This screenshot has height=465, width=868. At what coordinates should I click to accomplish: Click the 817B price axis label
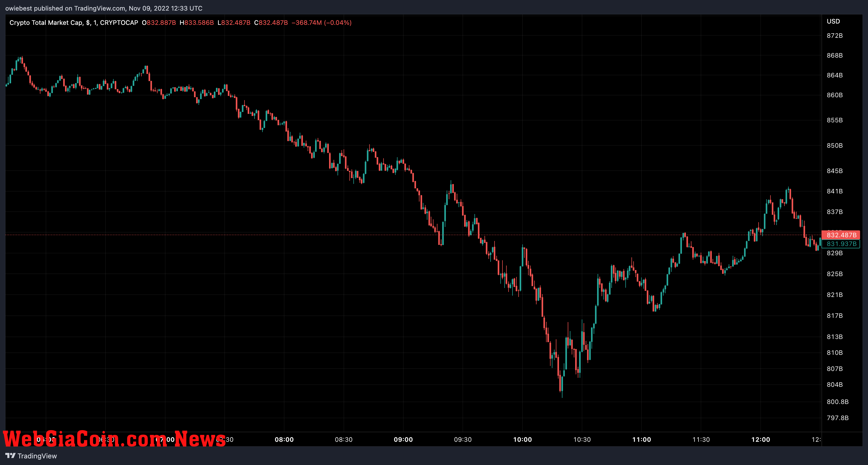tap(835, 315)
